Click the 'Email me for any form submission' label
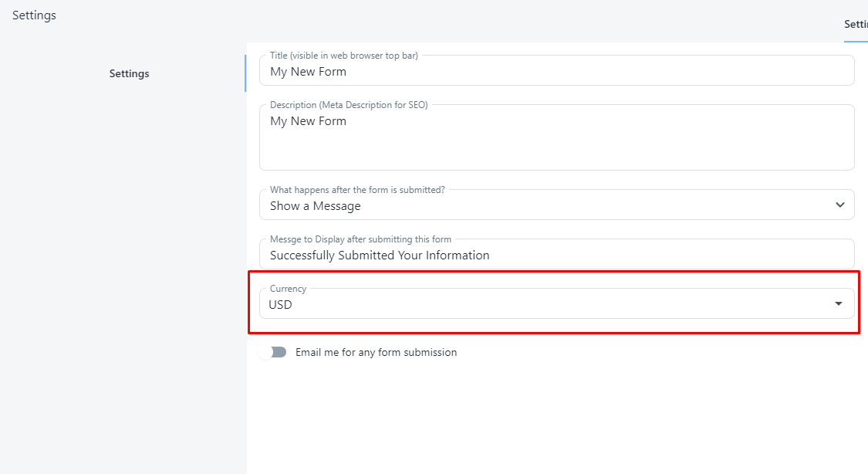The height and width of the screenshot is (474, 868). click(x=376, y=352)
